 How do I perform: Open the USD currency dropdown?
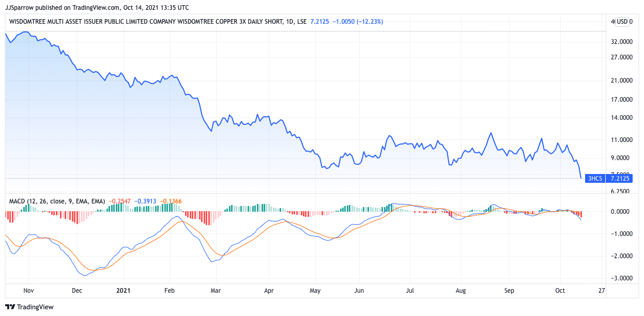622,22
